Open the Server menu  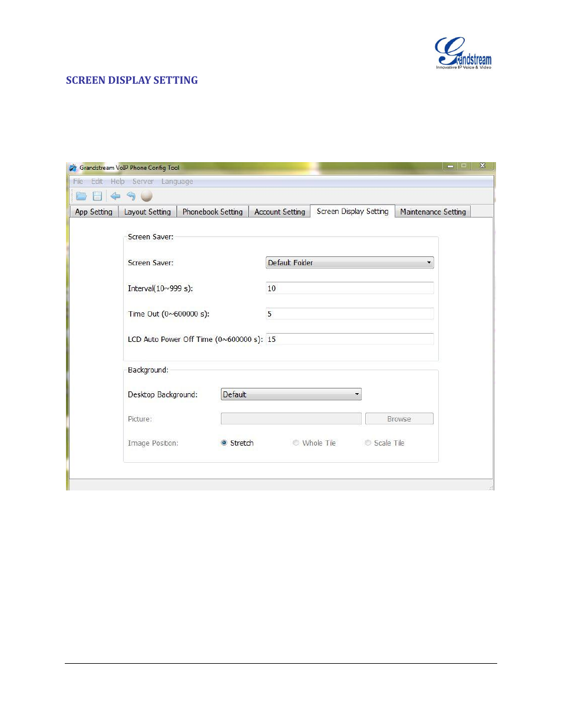tap(143, 182)
